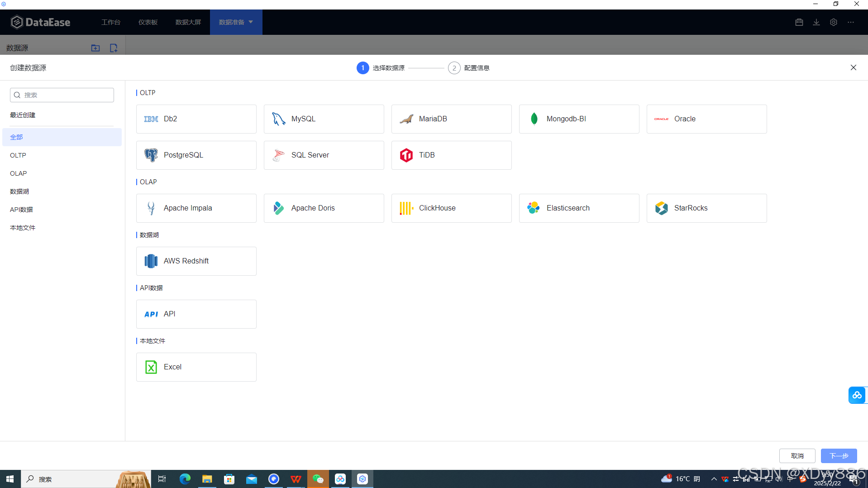Click the add data source icon

tap(114, 48)
